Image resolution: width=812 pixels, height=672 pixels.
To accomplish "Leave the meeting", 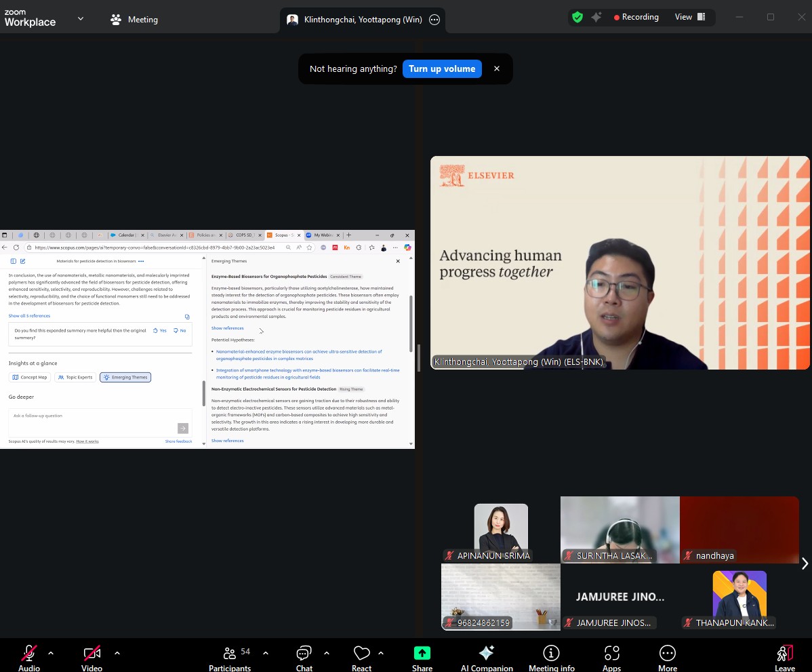I will [784, 653].
